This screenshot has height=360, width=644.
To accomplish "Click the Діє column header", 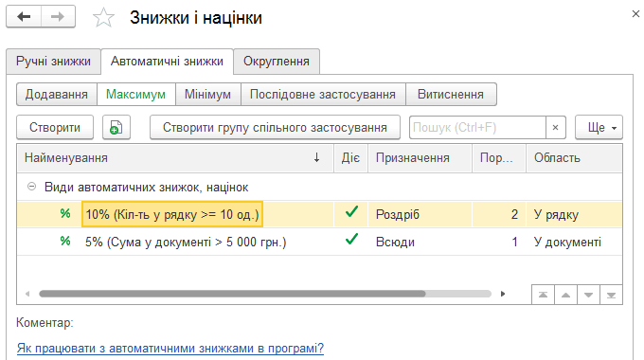I will [x=350, y=158].
